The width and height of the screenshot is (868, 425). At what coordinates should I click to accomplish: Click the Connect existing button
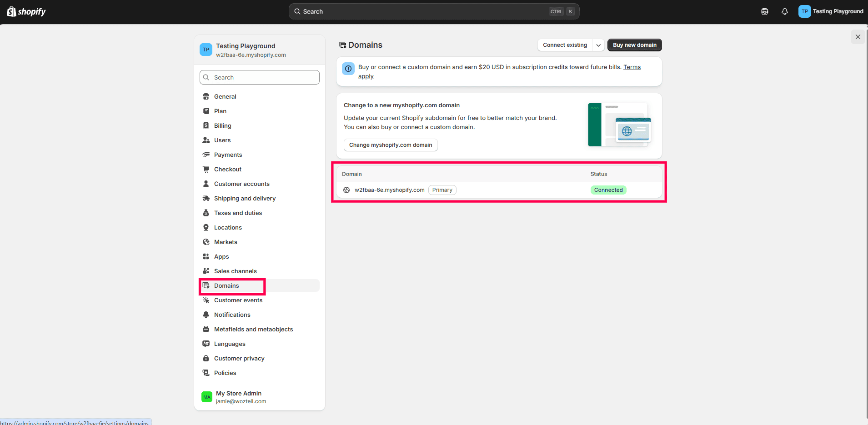click(x=565, y=45)
